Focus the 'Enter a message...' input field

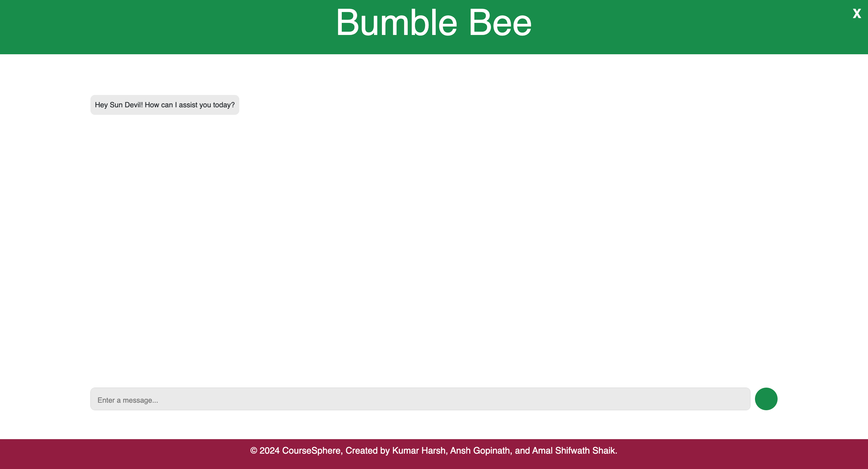pyautogui.click(x=420, y=399)
